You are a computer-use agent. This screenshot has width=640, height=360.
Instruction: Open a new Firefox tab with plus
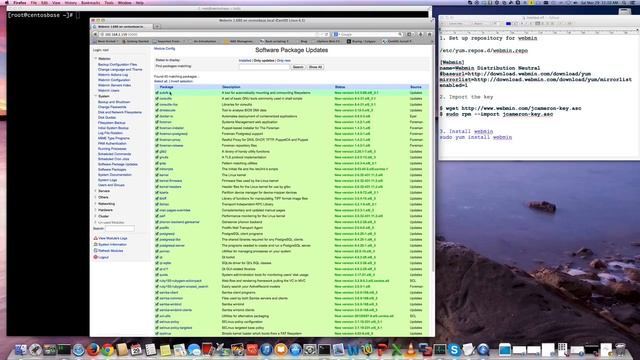point(157,27)
